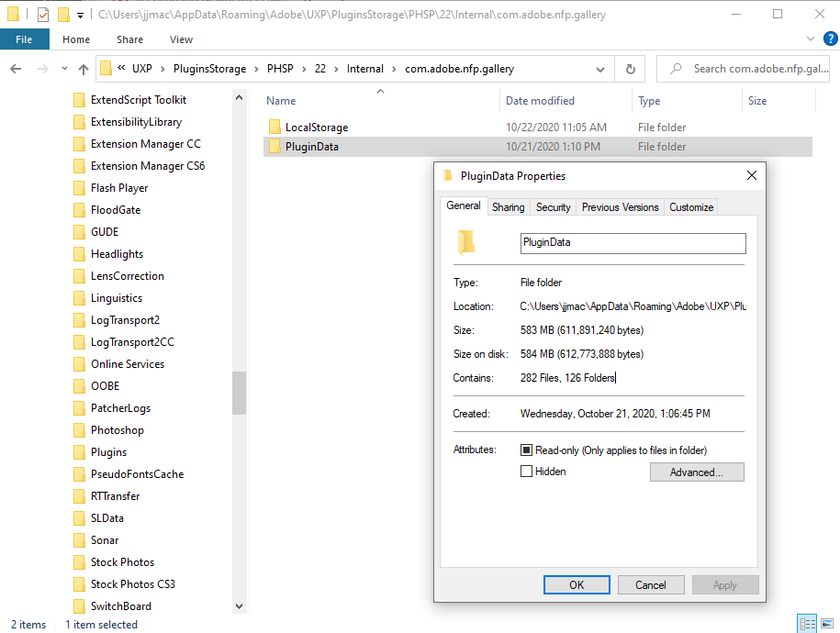Open Explorer help via question mark icon

pos(830,39)
